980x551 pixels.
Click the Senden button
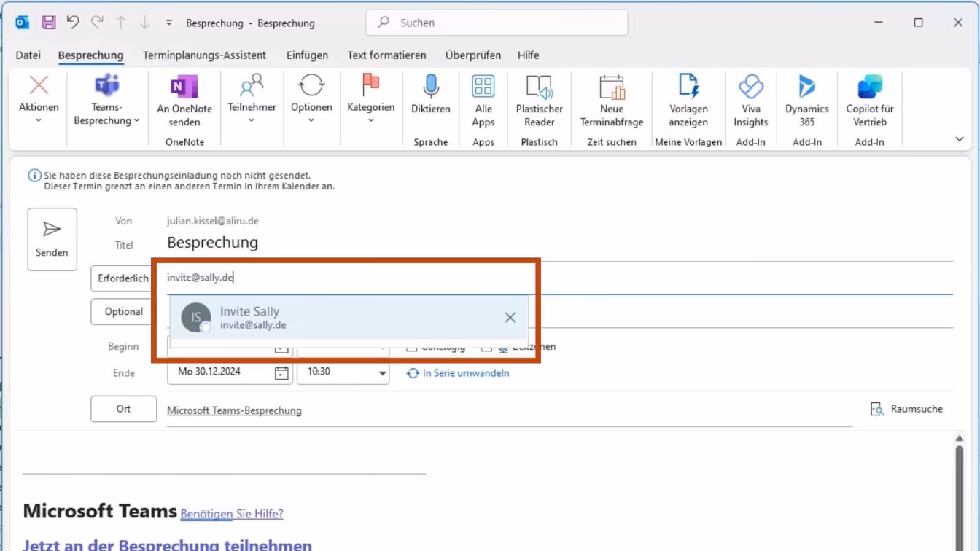[x=52, y=239]
